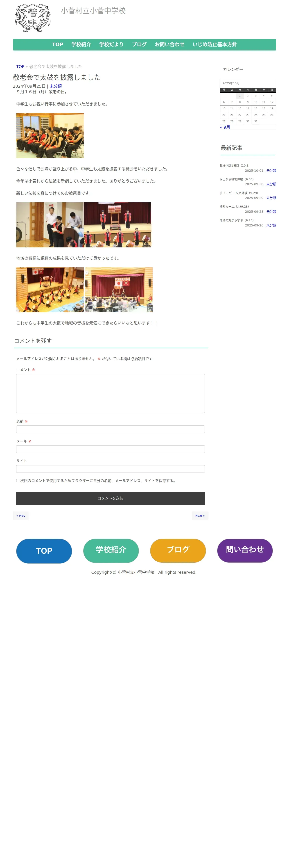Open previous month « 9月 in calendar
This screenshot has width=289, height=868.
point(225,127)
